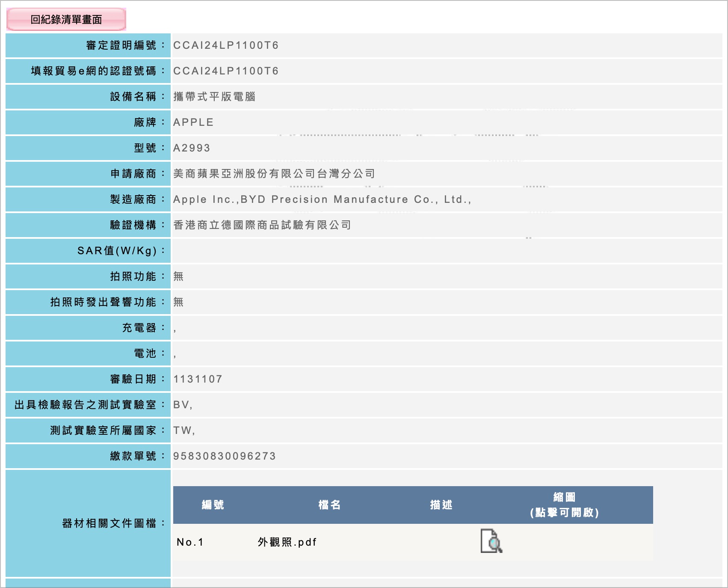Click the SAR值(W/Kg) label
Image resolution: width=728 pixels, height=588 pixels.
coord(121,251)
